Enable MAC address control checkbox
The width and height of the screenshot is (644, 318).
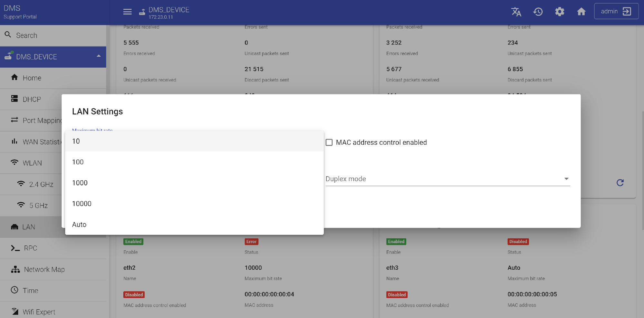point(329,142)
